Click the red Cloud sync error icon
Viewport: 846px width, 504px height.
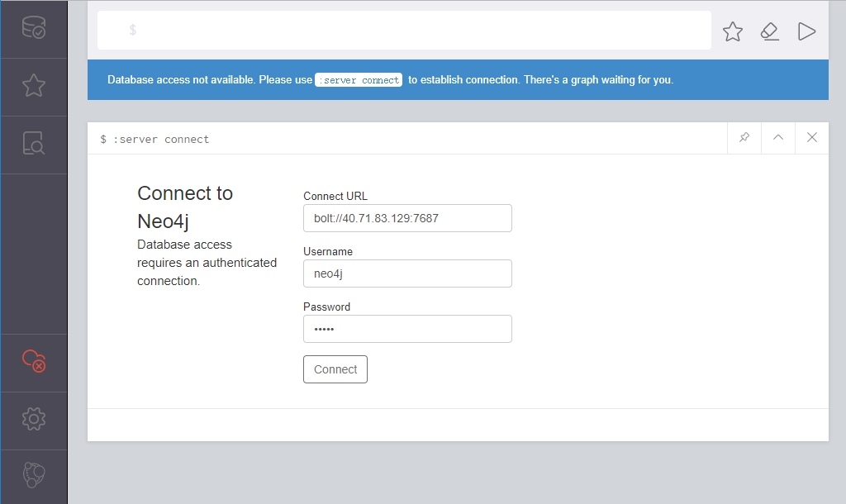pos(33,361)
